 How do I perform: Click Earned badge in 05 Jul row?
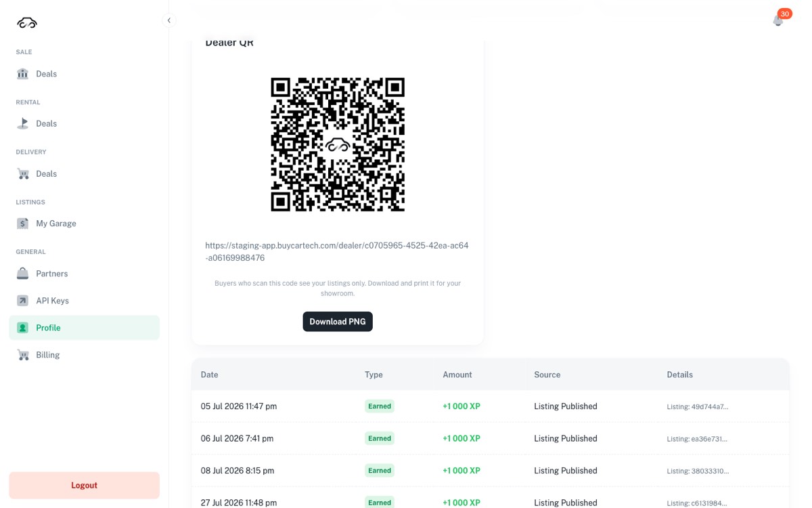[380, 406]
